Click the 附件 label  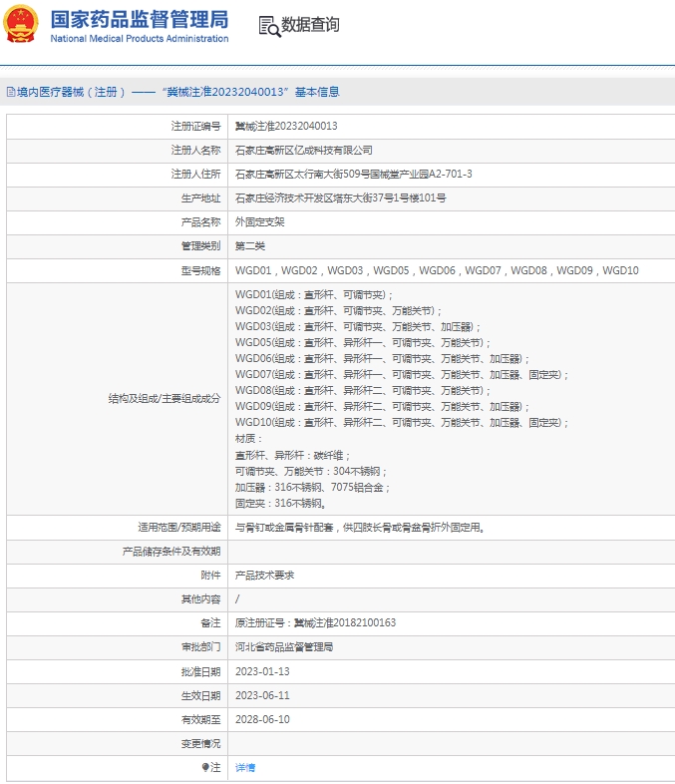click(210, 576)
